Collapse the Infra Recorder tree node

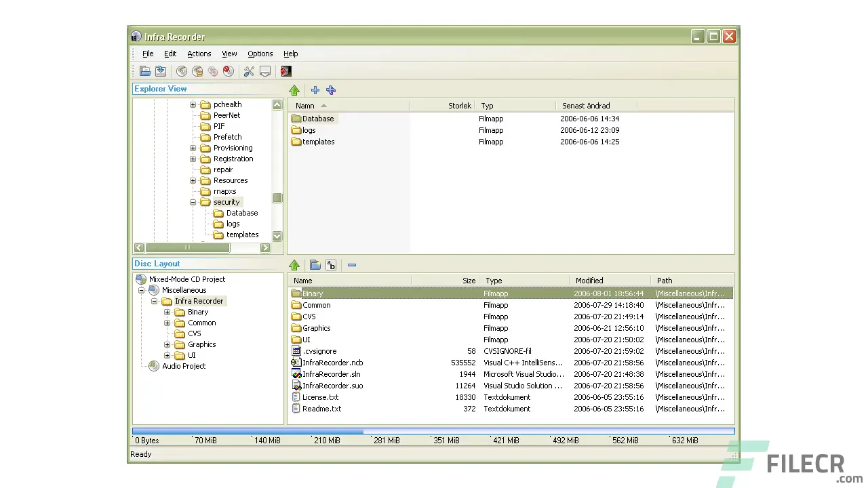154,301
